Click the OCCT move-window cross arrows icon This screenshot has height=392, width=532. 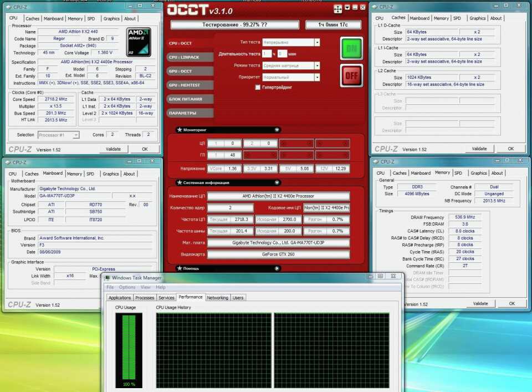tap(337, 9)
